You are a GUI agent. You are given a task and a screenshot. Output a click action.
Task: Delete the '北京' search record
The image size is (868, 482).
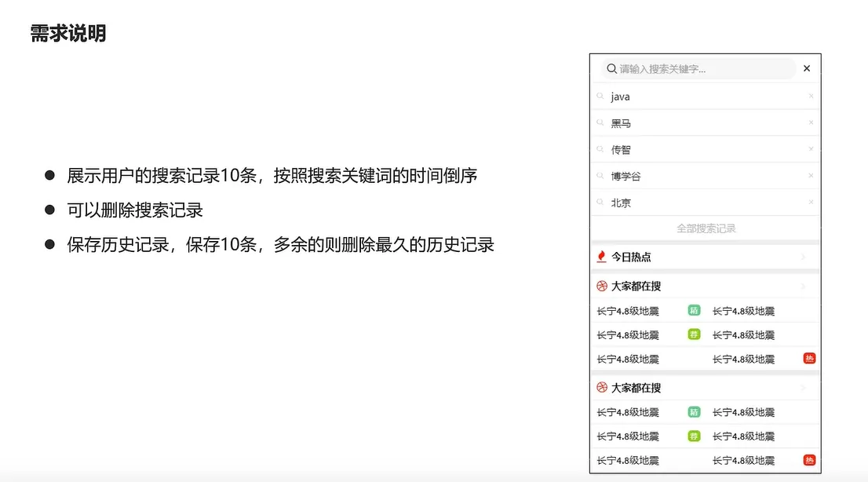pyautogui.click(x=811, y=203)
